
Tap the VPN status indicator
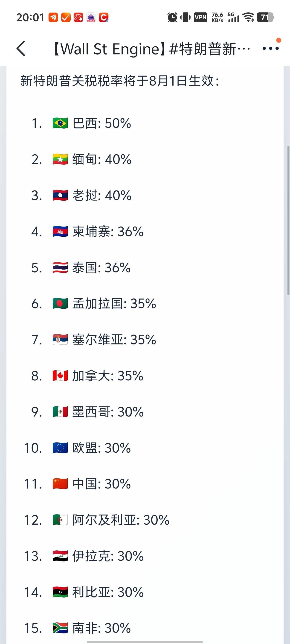(200, 17)
